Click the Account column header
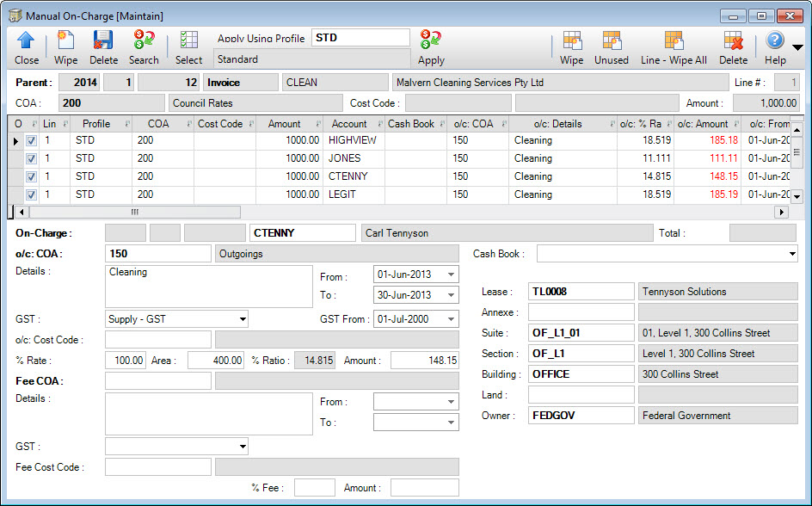Viewport: 812px width, 506px height. (x=354, y=124)
